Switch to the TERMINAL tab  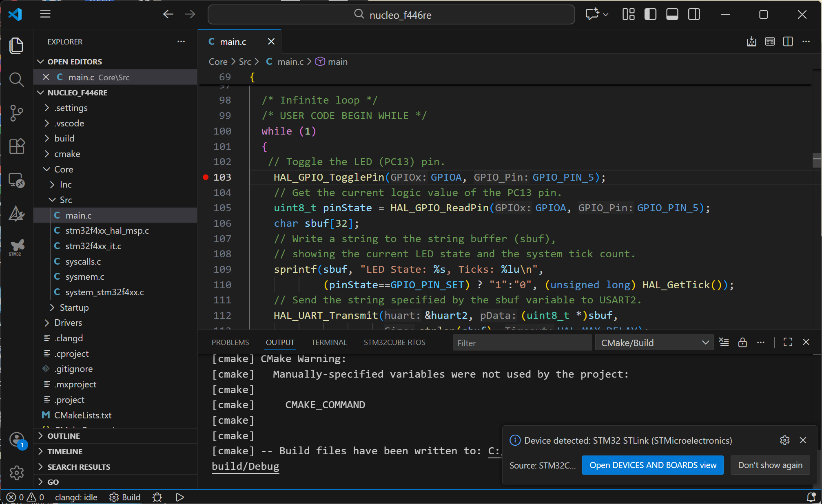point(329,343)
